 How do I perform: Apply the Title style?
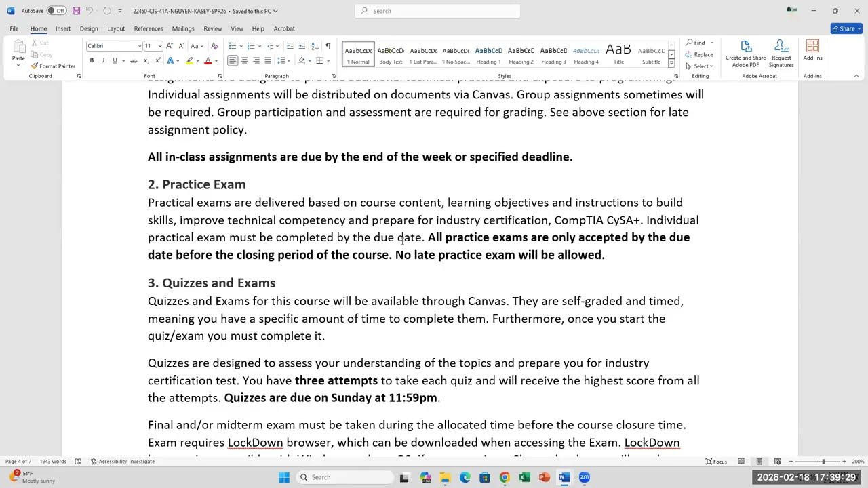[x=618, y=54]
